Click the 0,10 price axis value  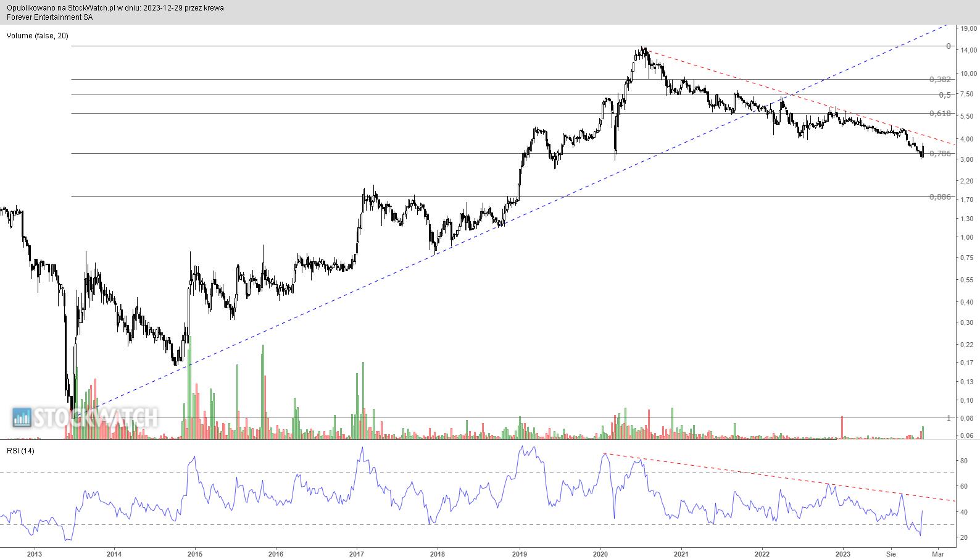click(966, 400)
